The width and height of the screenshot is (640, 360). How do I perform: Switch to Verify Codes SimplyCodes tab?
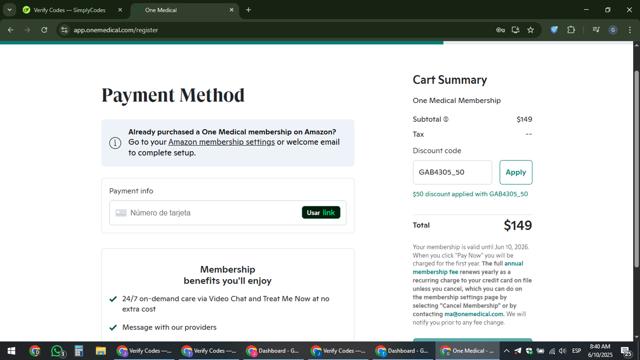point(69,10)
